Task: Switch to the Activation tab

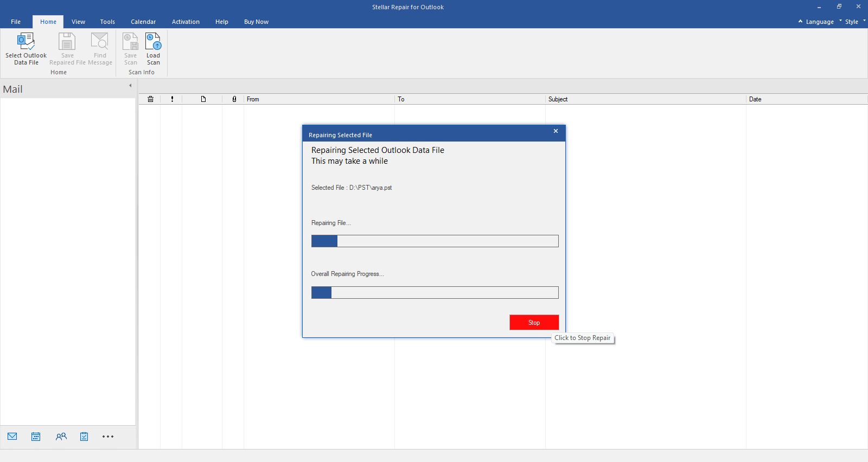Action: (x=186, y=22)
